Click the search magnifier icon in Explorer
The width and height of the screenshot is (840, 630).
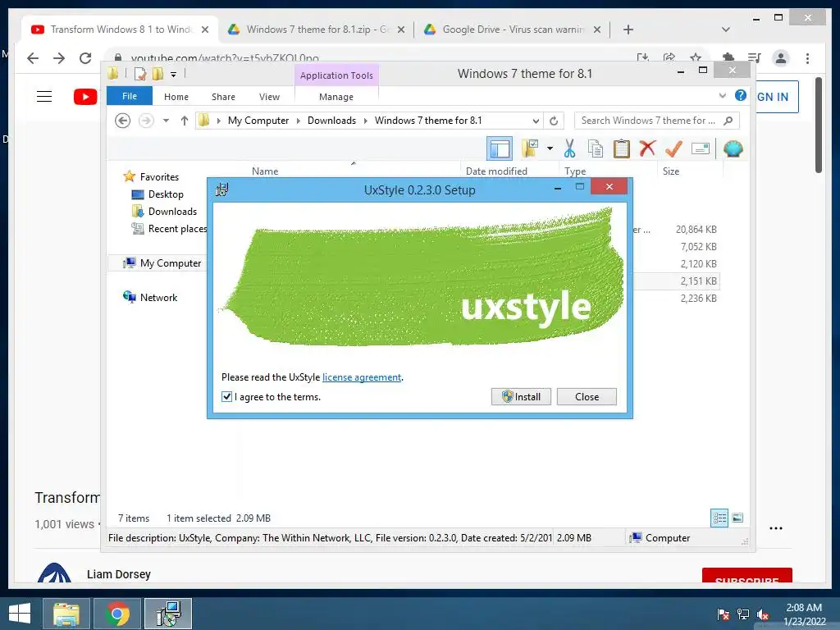(728, 121)
